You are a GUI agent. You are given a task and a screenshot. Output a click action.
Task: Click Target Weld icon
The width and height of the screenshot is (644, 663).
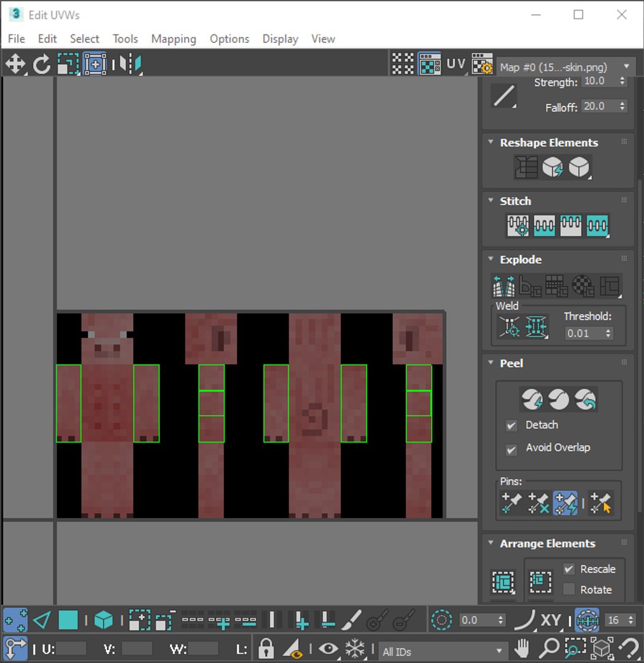[510, 327]
